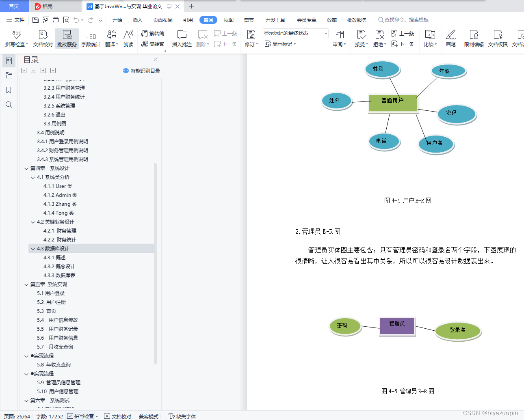Click the command search field
The height and width of the screenshot is (420, 524).
404,20
